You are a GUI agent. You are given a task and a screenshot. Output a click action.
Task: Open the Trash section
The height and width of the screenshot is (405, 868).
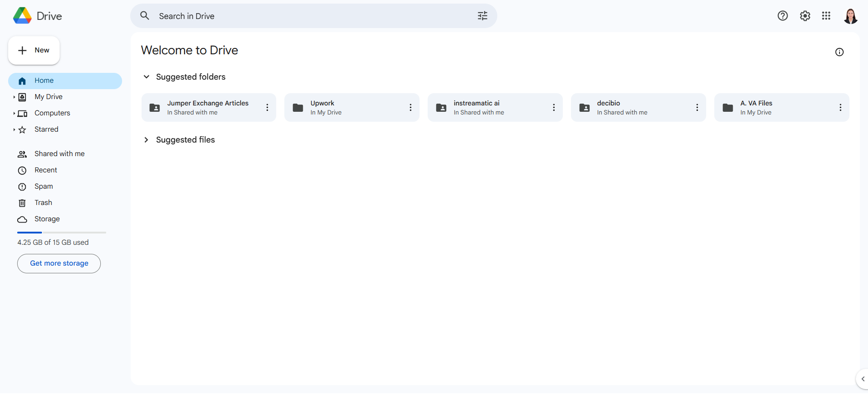point(43,203)
